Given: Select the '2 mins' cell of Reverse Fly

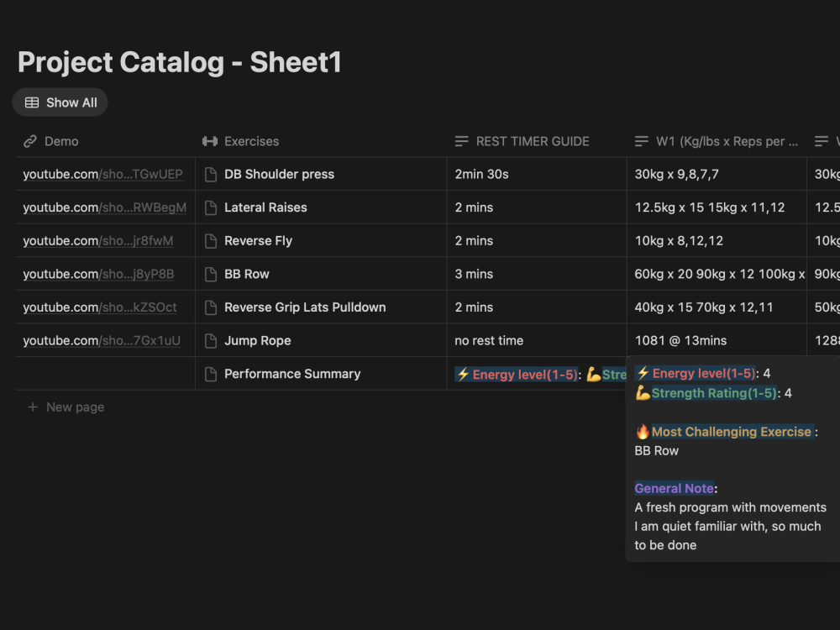Looking at the screenshot, I should tap(537, 240).
